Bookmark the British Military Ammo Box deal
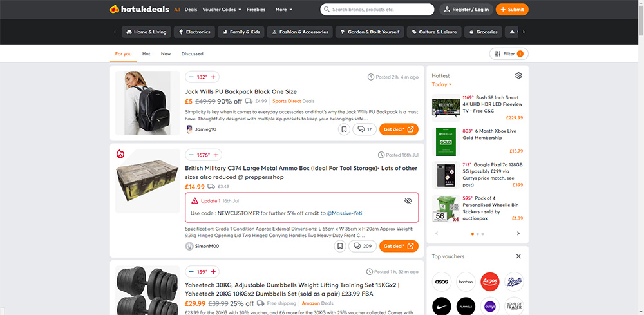The image size is (644, 315). 340,246
